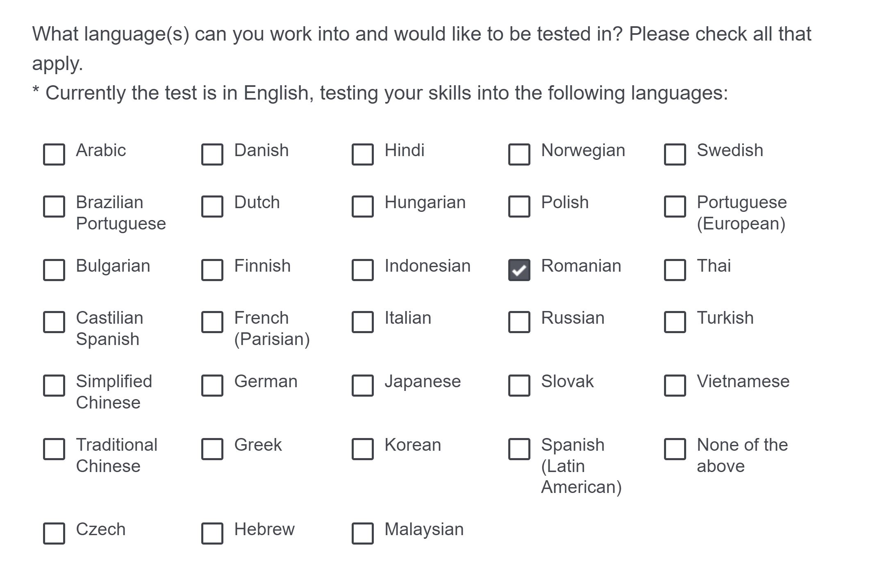Check the Thai language box
Viewport: 871px width, 588px height.
coord(675,270)
